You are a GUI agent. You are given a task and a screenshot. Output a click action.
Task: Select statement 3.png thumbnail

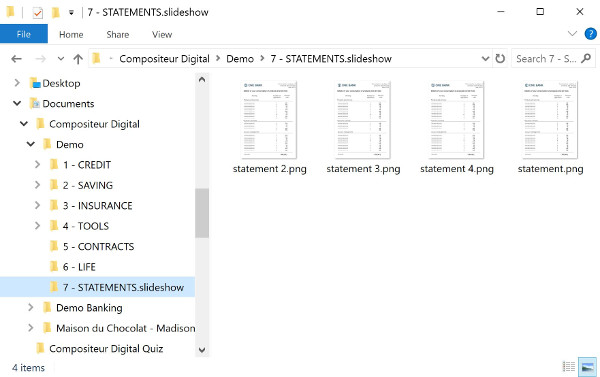coord(363,127)
